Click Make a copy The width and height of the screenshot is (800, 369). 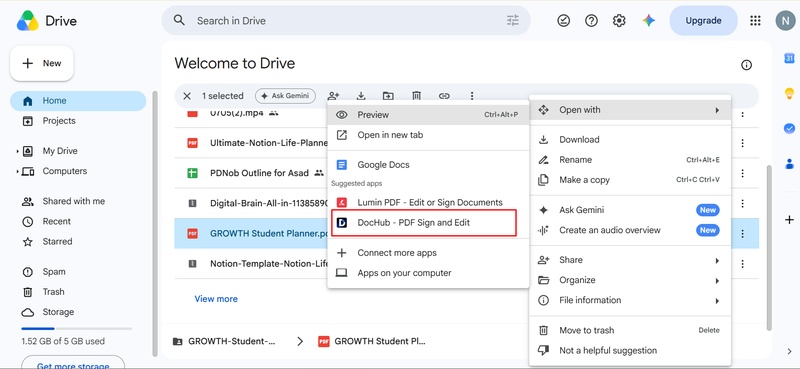click(630, 180)
